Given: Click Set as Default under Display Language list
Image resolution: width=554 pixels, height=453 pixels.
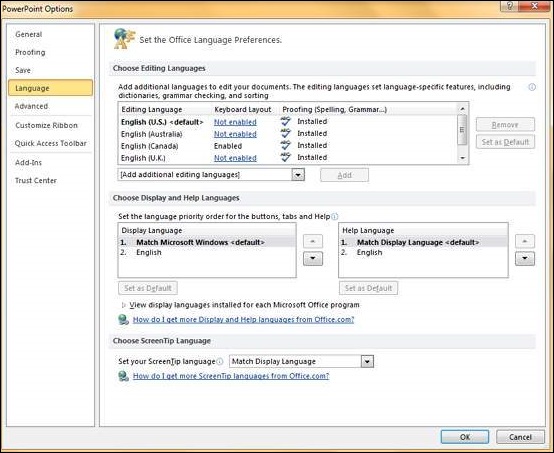Looking at the screenshot, I should 148,288.
